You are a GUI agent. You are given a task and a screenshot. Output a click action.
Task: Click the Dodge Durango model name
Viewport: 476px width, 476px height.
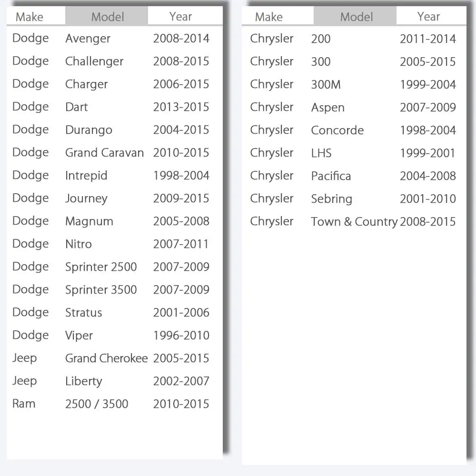tap(89, 130)
